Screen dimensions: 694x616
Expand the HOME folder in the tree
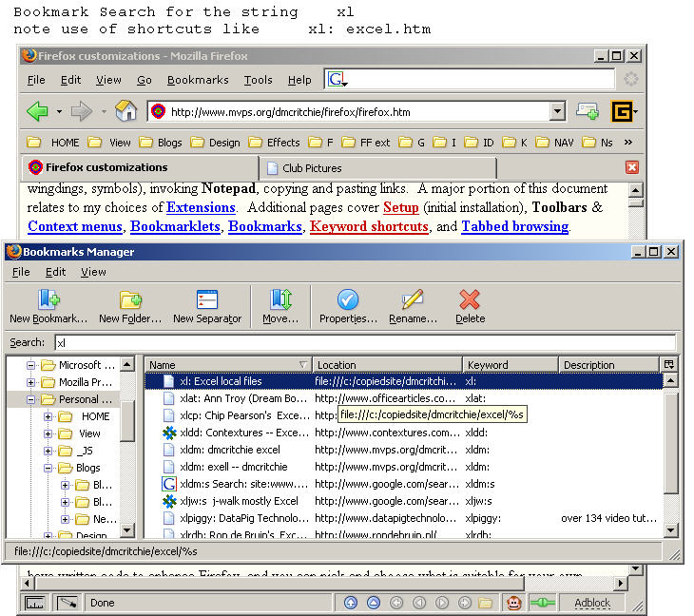48,416
